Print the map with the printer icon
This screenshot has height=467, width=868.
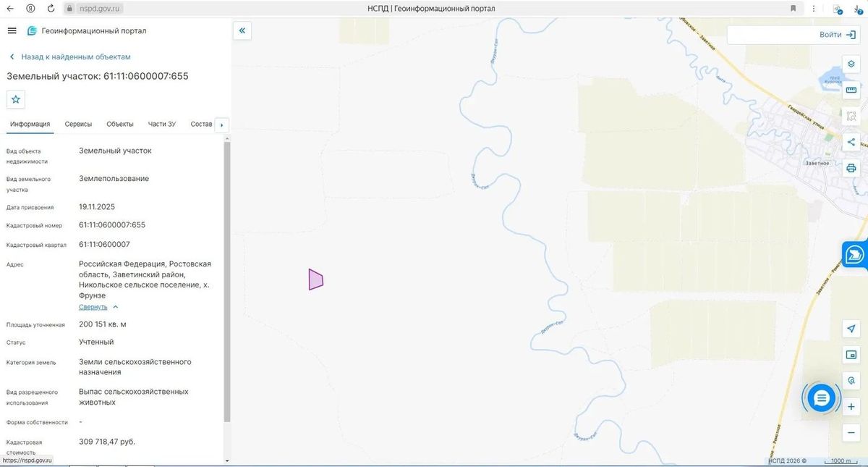point(851,168)
